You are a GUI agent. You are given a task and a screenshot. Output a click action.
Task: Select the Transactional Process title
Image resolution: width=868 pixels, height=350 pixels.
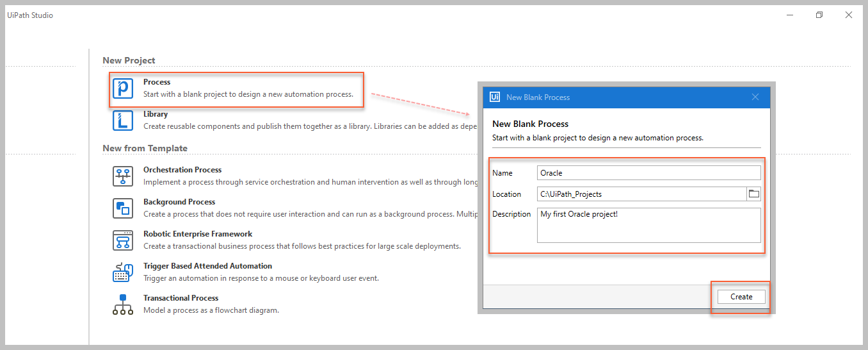point(181,298)
